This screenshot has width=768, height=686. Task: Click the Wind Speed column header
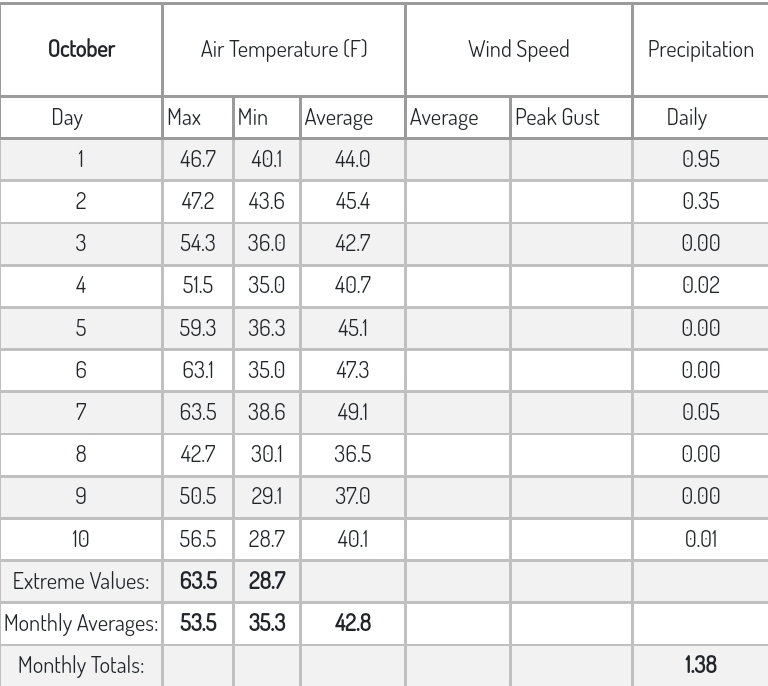tap(519, 49)
